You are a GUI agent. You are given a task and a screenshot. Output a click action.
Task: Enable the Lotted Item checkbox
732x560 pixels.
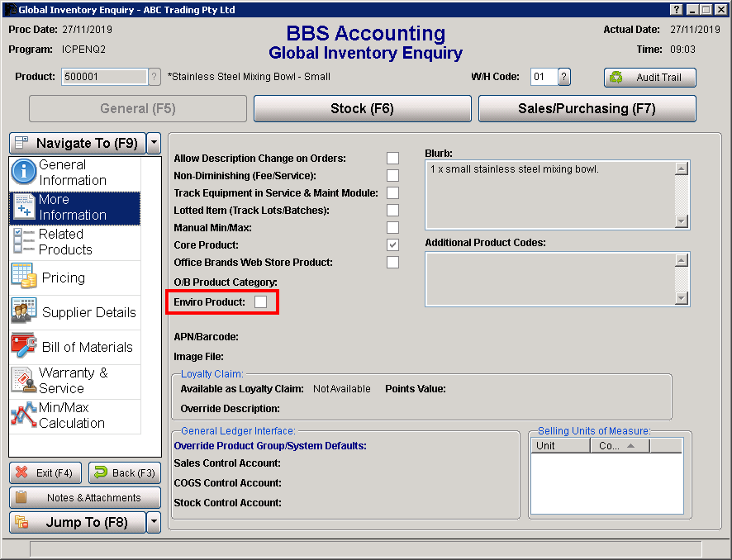[392, 211]
